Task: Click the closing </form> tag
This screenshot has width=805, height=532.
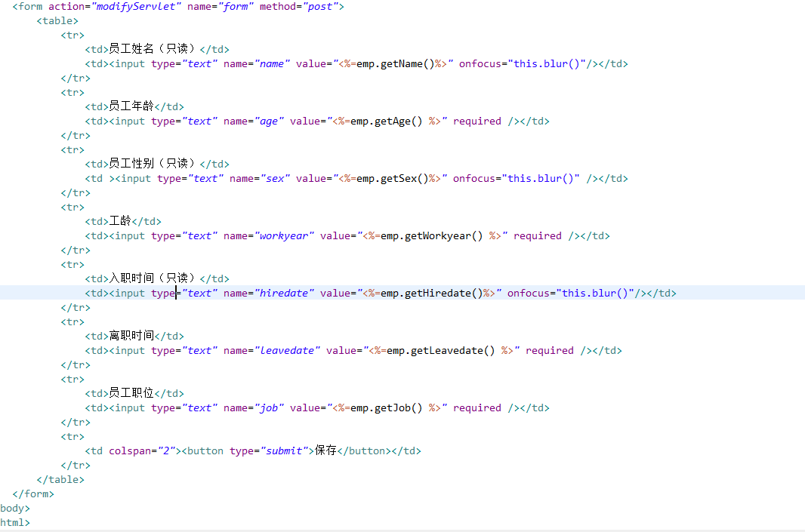Action: pos(33,494)
